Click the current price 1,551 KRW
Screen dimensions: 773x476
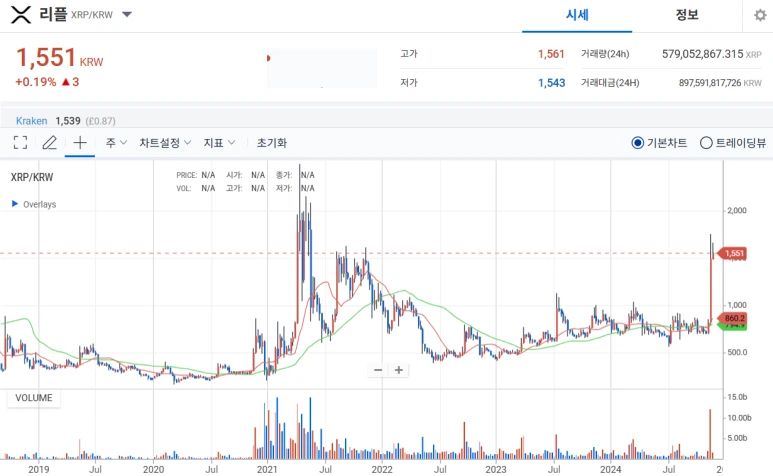point(60,58)
